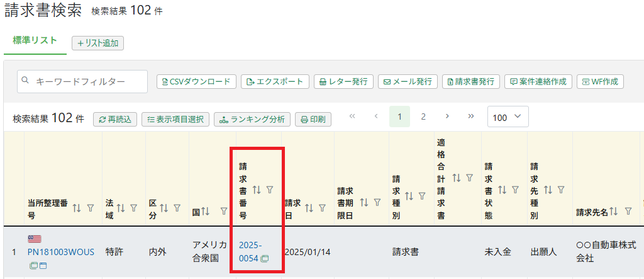Click the copy icon under PN181003WOUS
The image size is (644, 279).
[x=33, y=266]
